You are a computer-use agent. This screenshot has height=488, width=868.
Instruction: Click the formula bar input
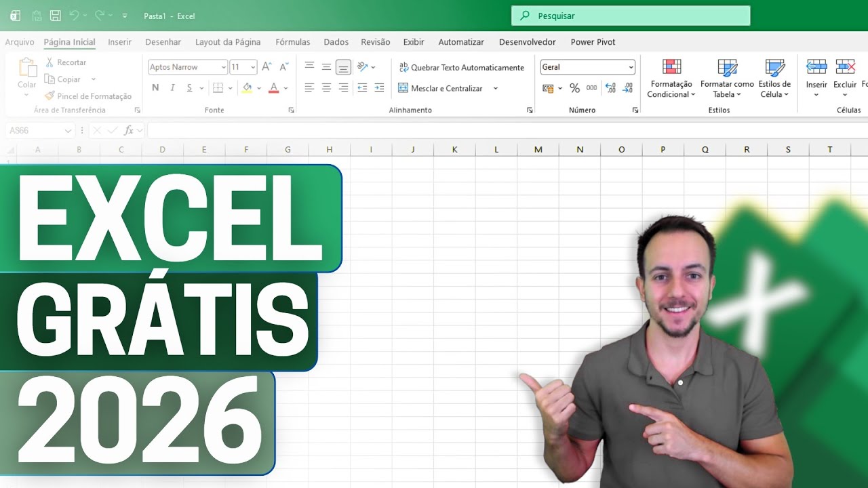[507, 130]
